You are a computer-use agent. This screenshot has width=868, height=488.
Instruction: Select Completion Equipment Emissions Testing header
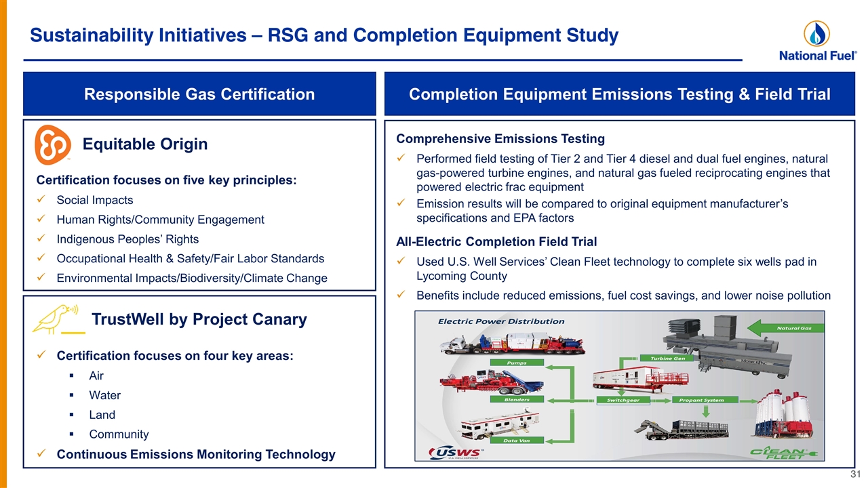(620, 94)
